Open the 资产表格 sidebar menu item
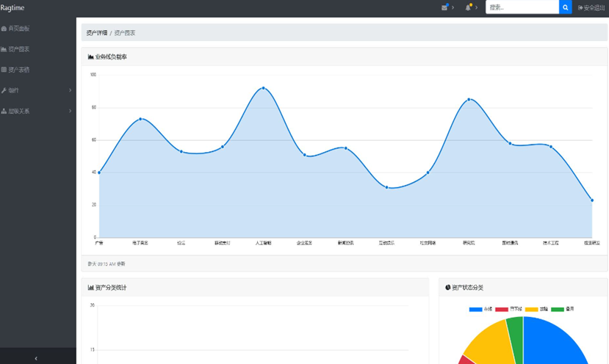The image size is (609, 364). click(38, 70)
